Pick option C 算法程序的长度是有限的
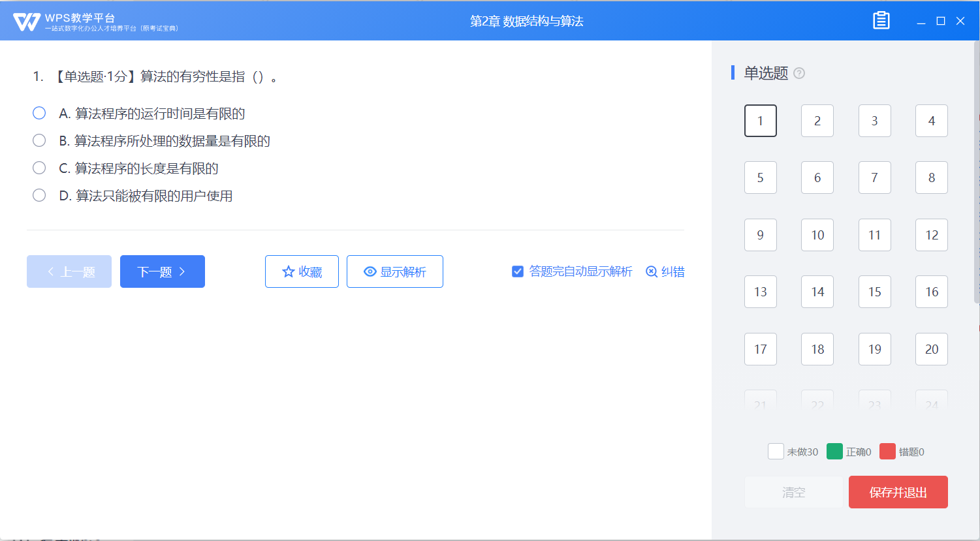The image size is (980, 541). point(39,168)
